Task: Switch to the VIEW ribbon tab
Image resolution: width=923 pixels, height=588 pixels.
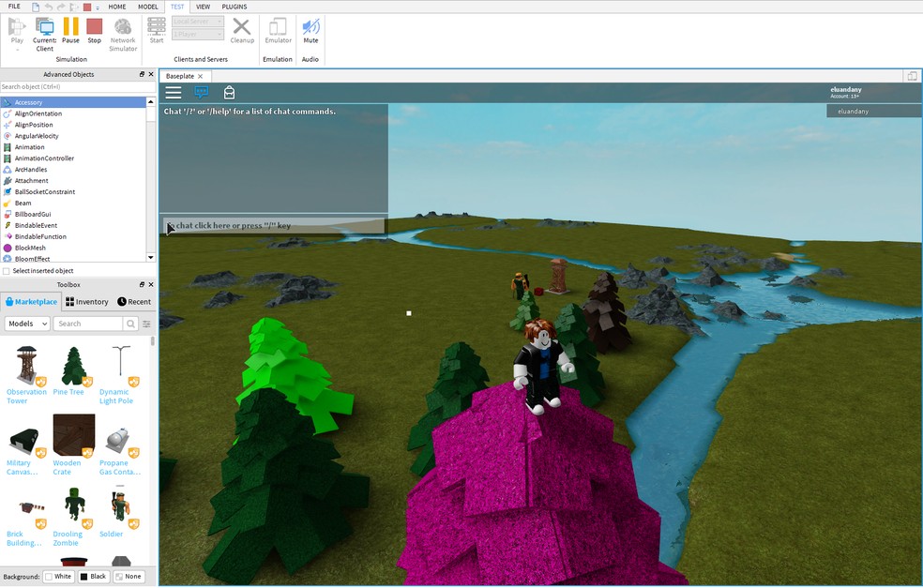Action: tap(204, 7)
